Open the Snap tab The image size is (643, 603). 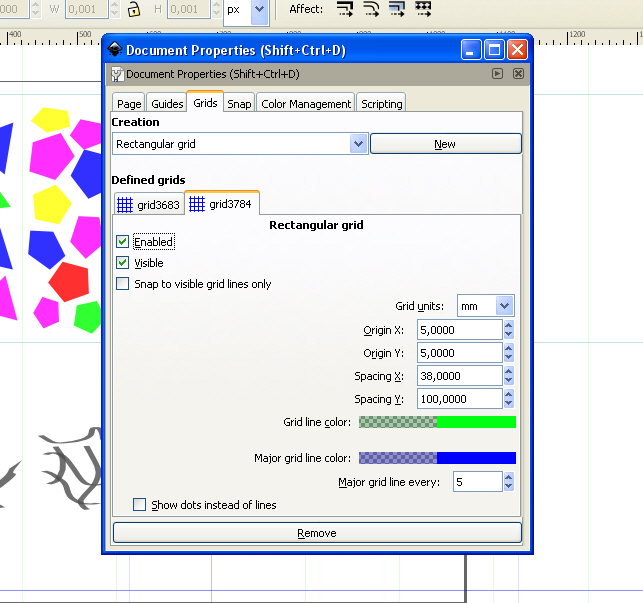click(x=239, y=104)
